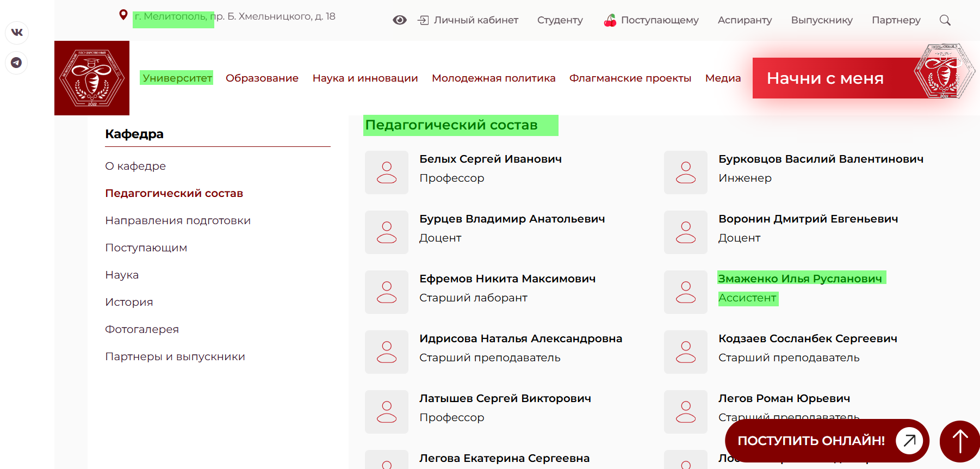Click avatar icon of Легов Роман Юрьевич

pyautogui.click(x=686, y=412)
